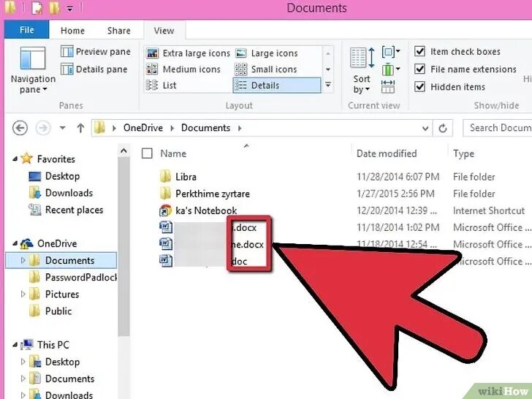This screenshot has width=532, height=399.
Task: Uncheck Hidden items
Action: tap(419, 86)
